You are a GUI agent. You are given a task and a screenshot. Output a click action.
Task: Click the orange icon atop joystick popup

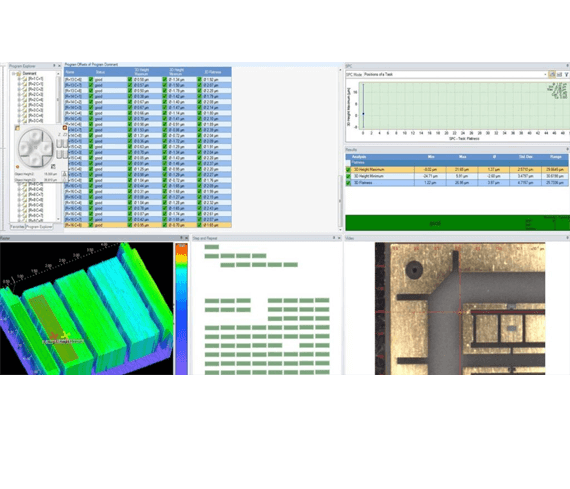click(x=65, y=128)
